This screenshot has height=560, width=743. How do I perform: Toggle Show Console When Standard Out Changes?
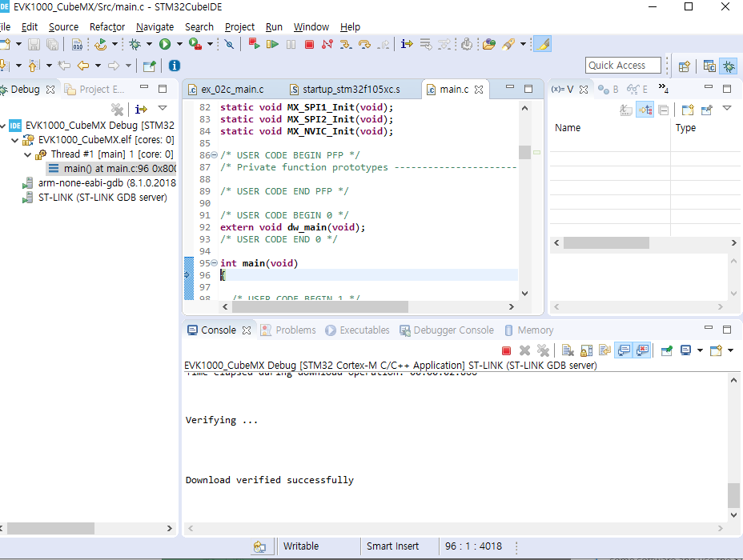pos(624,350)
